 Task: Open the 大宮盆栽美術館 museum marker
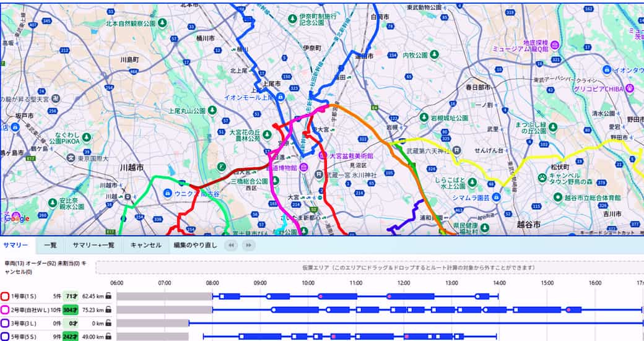pyautogui.click(x=323, y=156)
